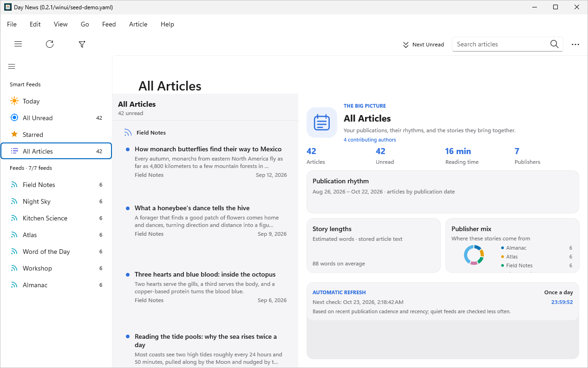Select the Starred star icon
Image resolution: width=588 pixels, height=368 pixels.
click(x=14, y=135)
